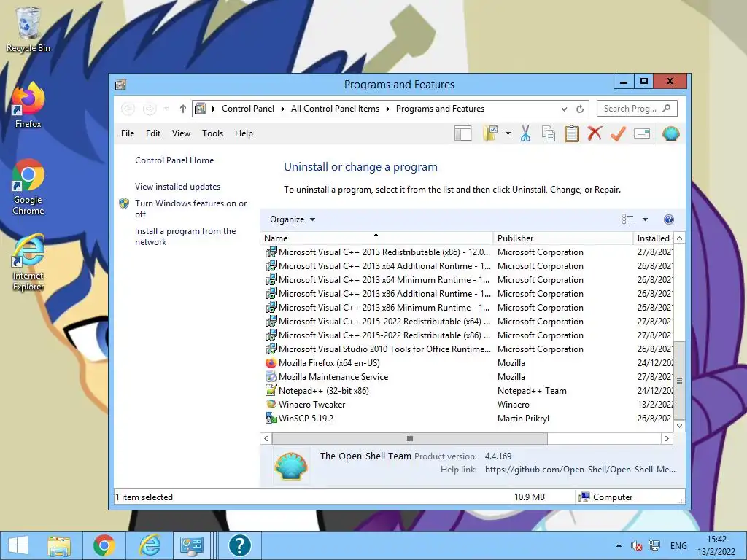Sort by the Publisher column header
This screenshot has height=560, width=747.
(x=563, y=238)
